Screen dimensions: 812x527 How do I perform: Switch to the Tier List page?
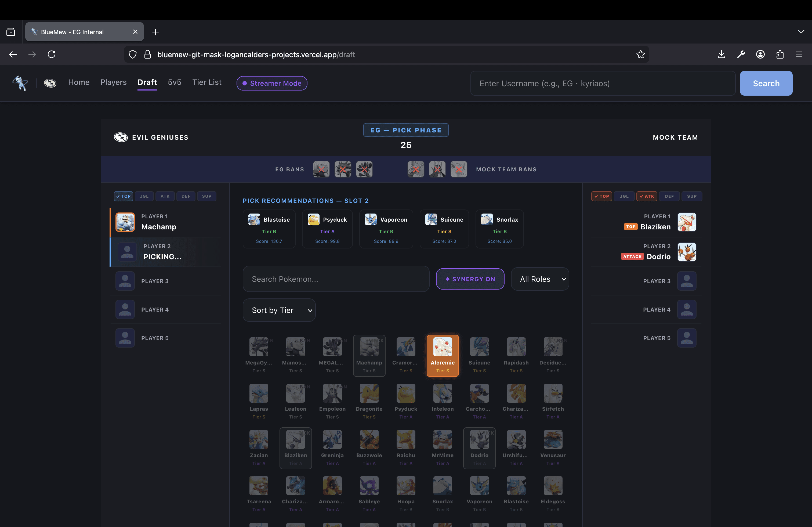click(x=207, y=82)
